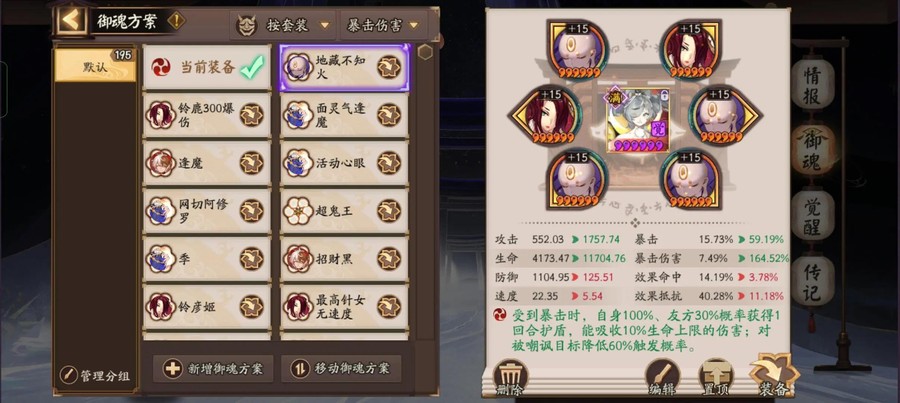The width and height of the screenshot is (900, 403).
Task: Swap icon on 超鬼王 scheme
Action: [389, 211]
